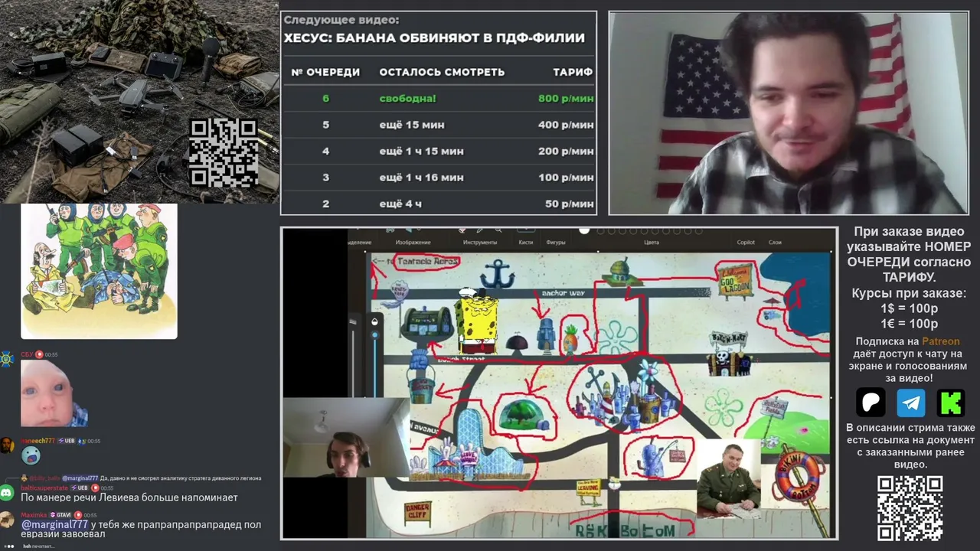Image resolution: width=980 pixels, height=551 pixels.
Task: Open the Инструменты group in Paint
Action: (x=480, y=243)
